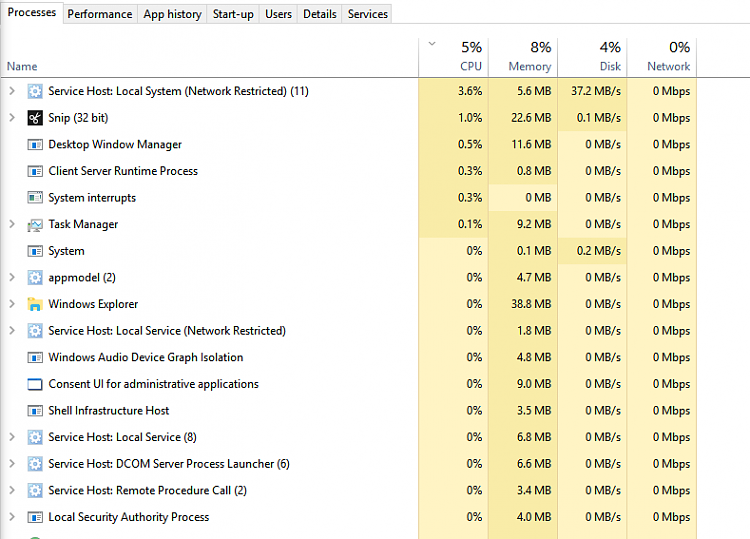Expand Service Host: DCOM Server Process Launcher
Viewport: 750px width, 539px height.
(x=12, y=464)
